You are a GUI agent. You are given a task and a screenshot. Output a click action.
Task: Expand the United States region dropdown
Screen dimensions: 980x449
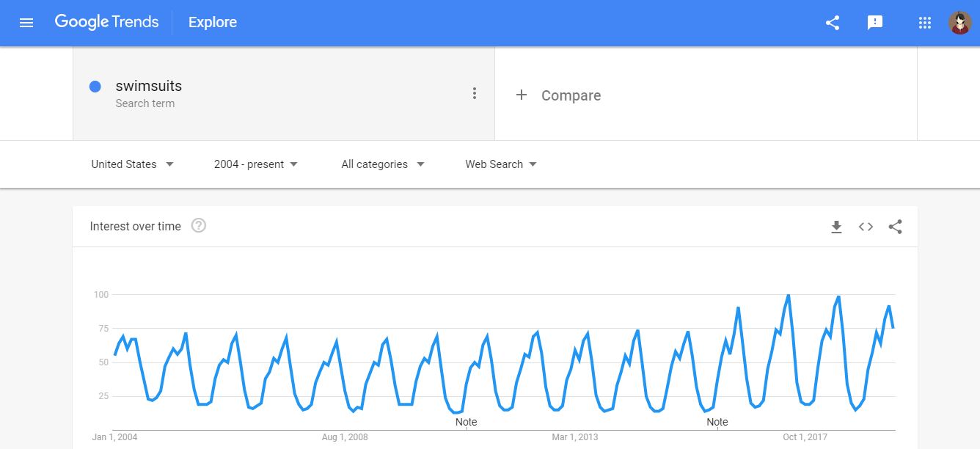(133, 164)
